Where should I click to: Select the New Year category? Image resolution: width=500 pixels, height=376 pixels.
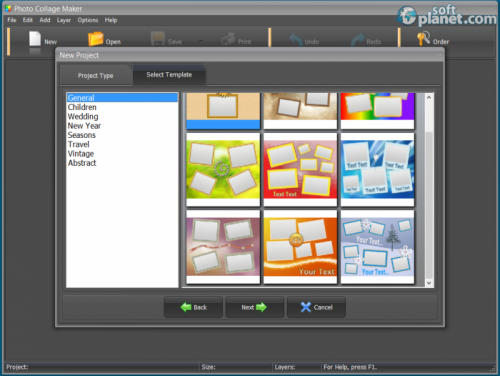coord(122,126)
